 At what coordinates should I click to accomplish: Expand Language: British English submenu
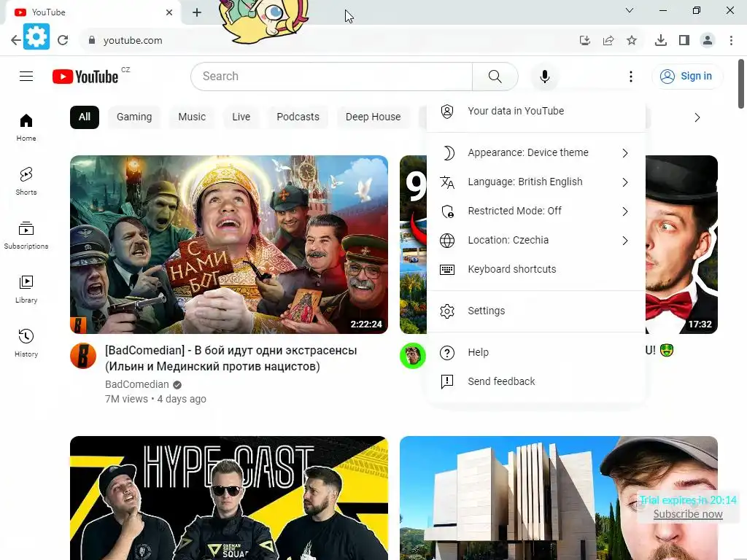[x=536, y=182]
